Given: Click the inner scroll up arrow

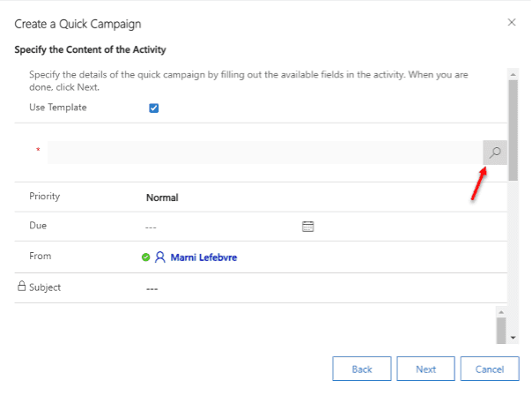Looking at the screenshot, I should click(500, 312).
